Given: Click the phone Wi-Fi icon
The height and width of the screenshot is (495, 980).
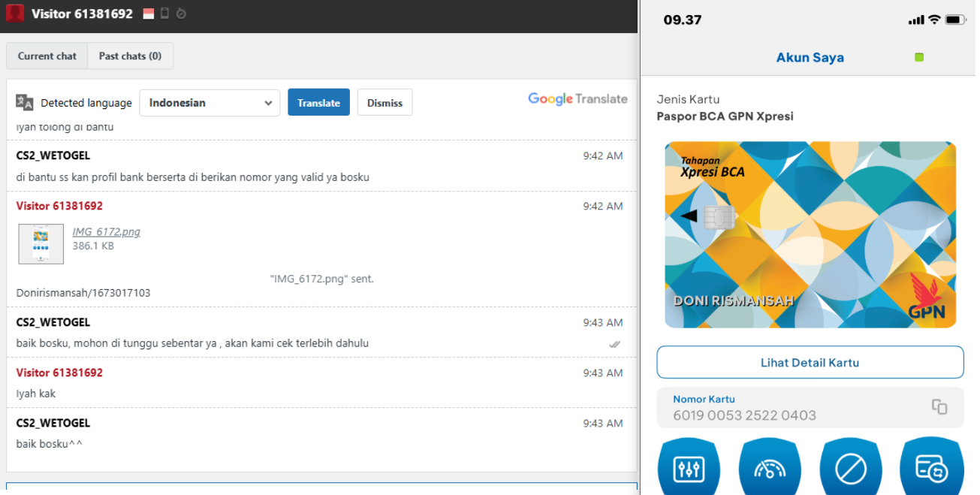Looking at the screenshot, I should [x=934, y=20].
